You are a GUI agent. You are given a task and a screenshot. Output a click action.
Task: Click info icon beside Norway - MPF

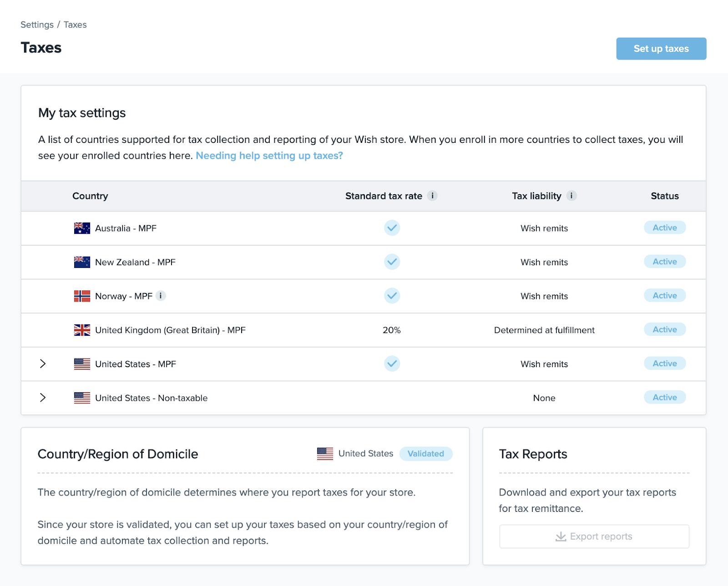[x=161, y=296]
